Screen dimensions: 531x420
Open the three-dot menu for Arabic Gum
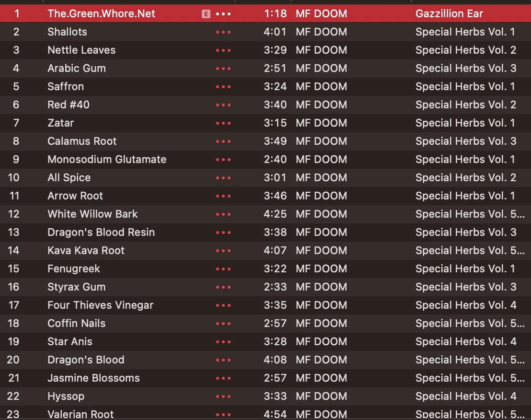pos(223,69)
